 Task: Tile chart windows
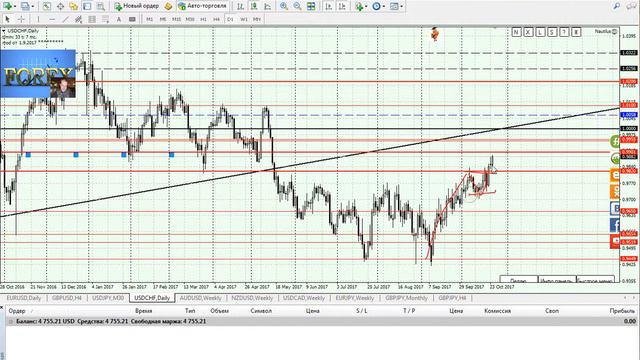311,6
